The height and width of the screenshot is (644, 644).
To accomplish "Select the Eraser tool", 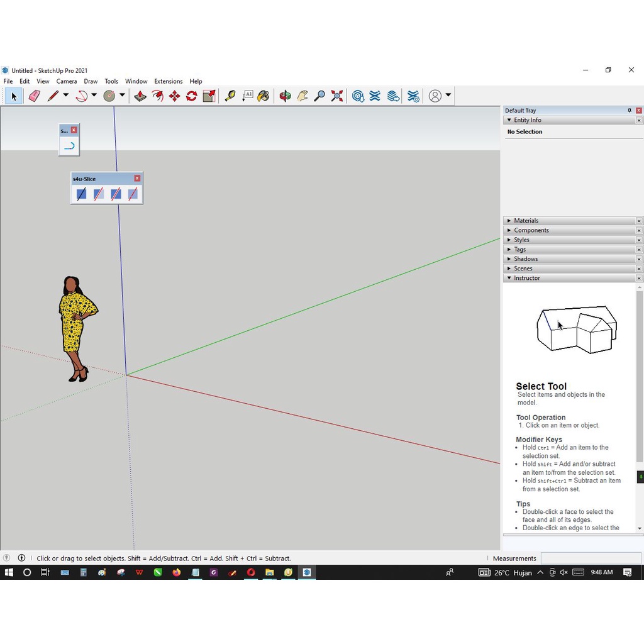I will [x=34, y=96].
